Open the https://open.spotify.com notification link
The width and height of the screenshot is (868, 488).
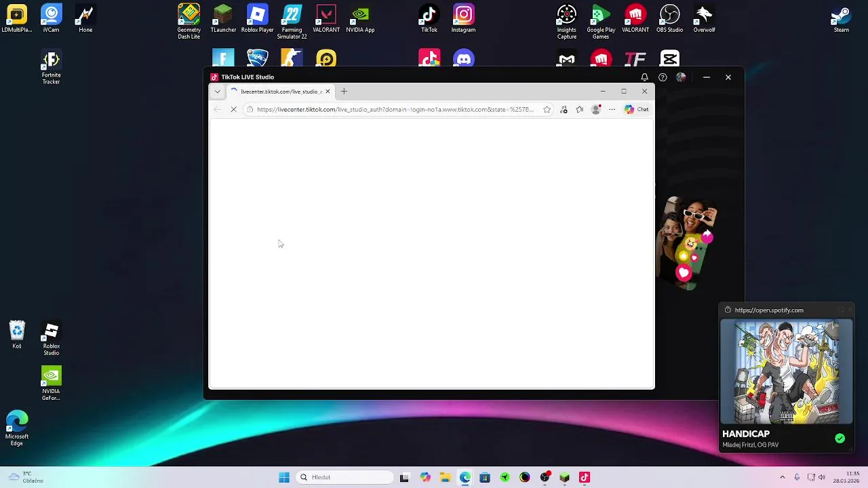769,310
